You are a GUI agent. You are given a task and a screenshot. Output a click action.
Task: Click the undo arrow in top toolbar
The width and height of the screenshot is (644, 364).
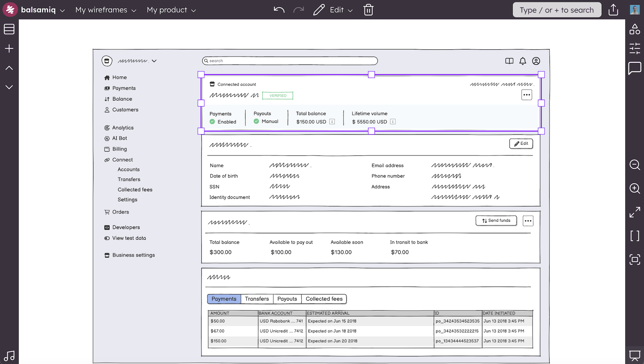pyautogui.click(x=279, y=10)
